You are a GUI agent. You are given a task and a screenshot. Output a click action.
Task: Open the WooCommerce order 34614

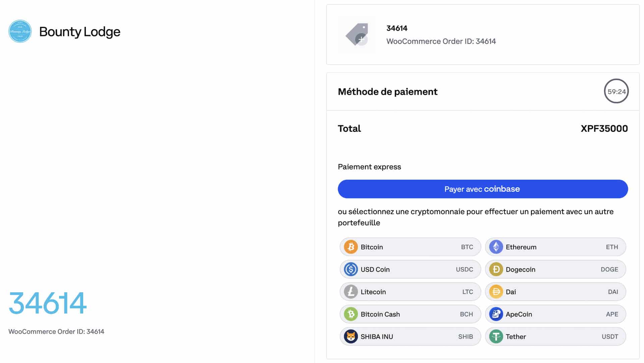click(483, 34)
